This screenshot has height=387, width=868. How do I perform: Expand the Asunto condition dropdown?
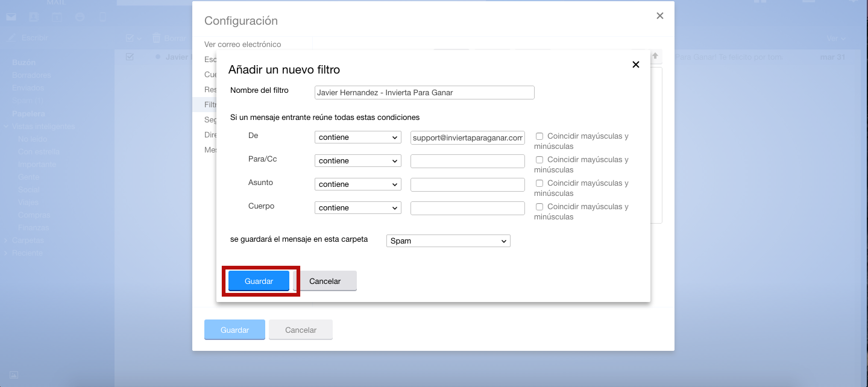358,184
